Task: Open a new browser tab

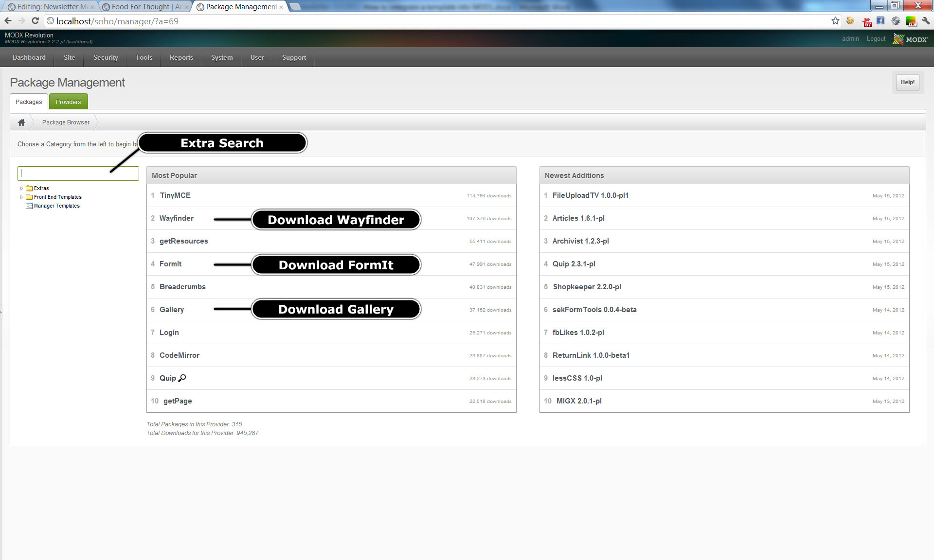Action: pyautogui.click(x=295, y=7)
